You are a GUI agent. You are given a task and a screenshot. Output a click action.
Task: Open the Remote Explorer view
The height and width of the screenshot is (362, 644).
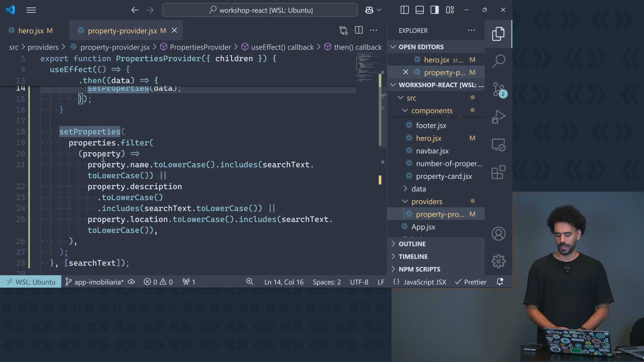pos(498,145)
